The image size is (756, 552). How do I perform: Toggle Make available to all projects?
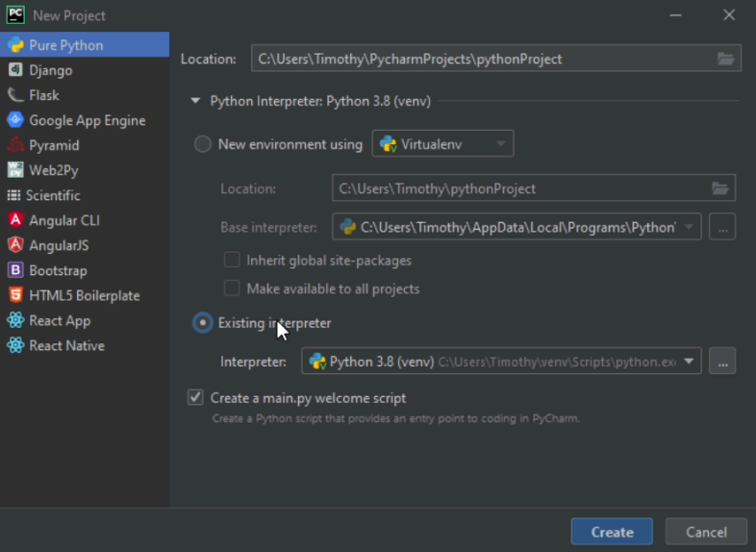(x=232, y=289)
